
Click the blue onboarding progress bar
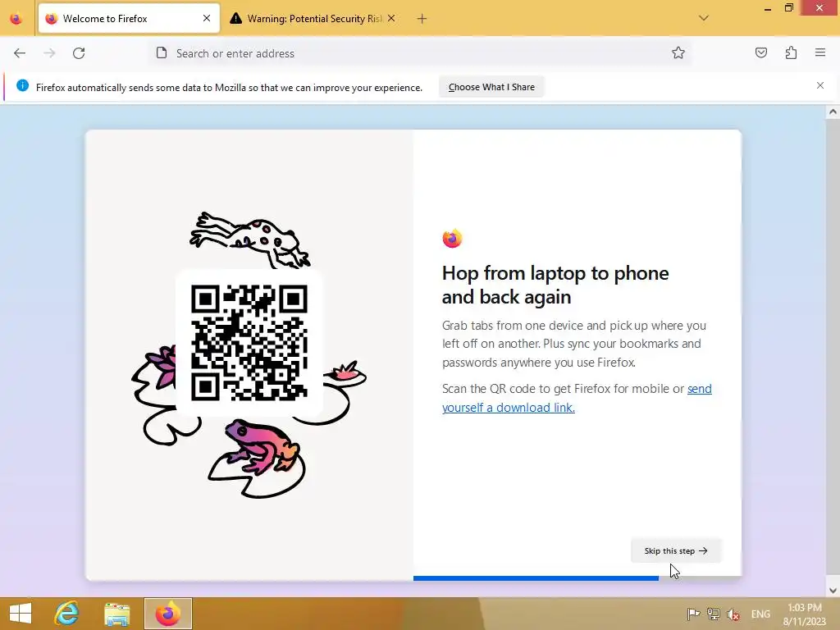536,578
